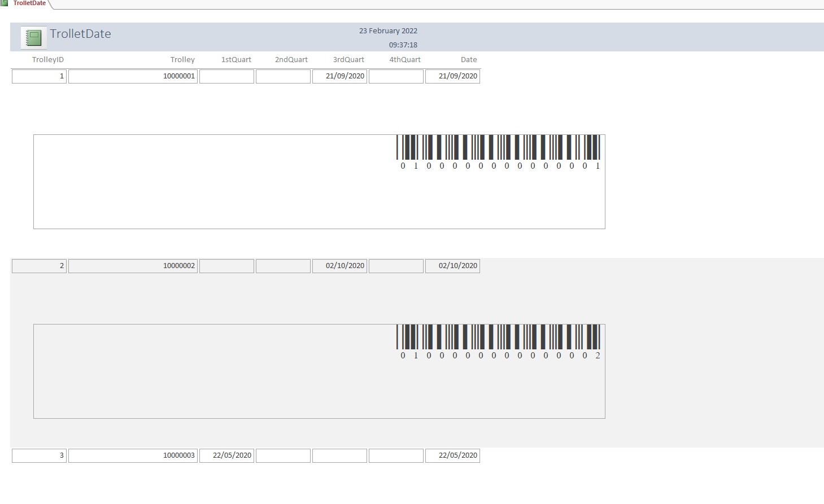Select TrolleyID field with value 2

[39, 266]
